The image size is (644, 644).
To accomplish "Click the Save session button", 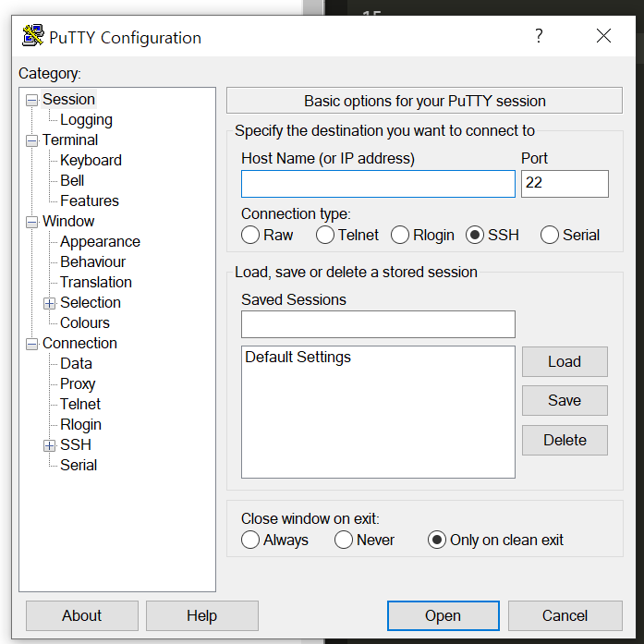I will pos(565,400).
